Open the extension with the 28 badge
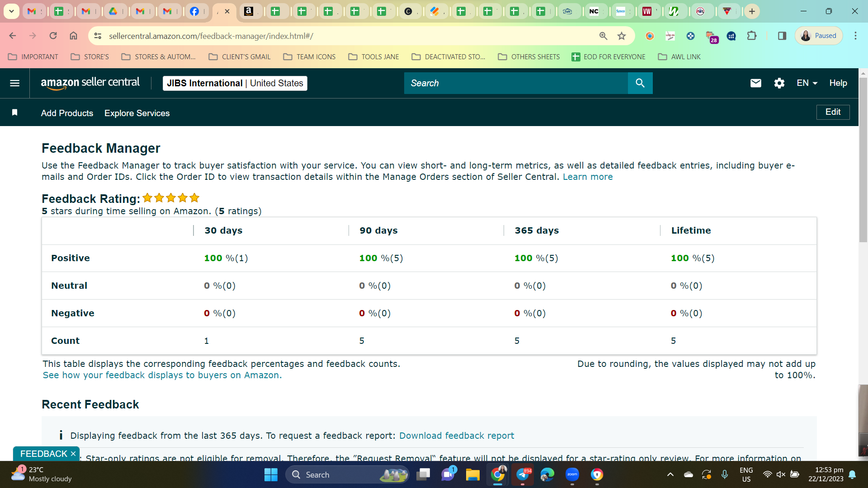The image size is (868, 488). [711, 37]
